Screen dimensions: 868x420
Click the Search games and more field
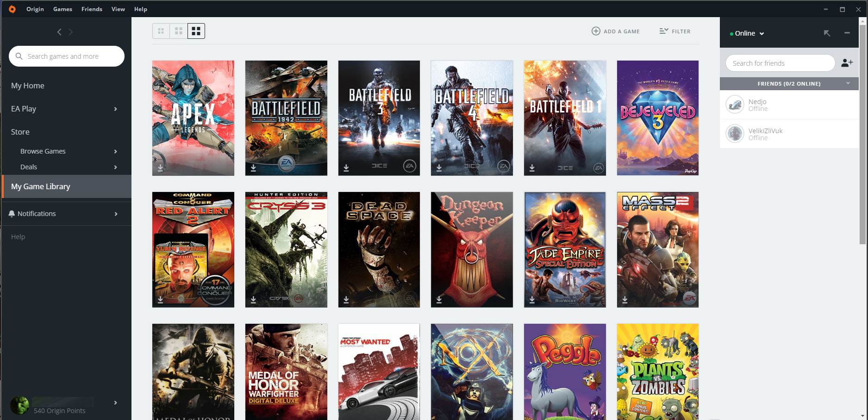(x=69, y=56)
